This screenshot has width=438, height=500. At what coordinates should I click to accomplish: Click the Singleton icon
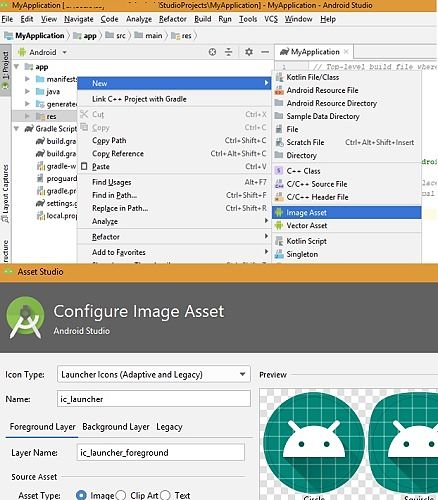click(x=279, y=254)
